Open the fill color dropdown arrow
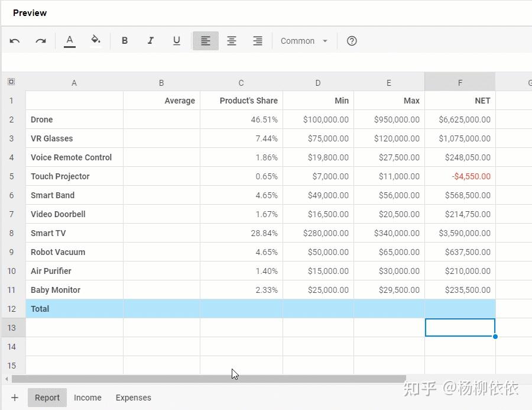532x410 pixels. pyautogui.click(x=103, y=40)
